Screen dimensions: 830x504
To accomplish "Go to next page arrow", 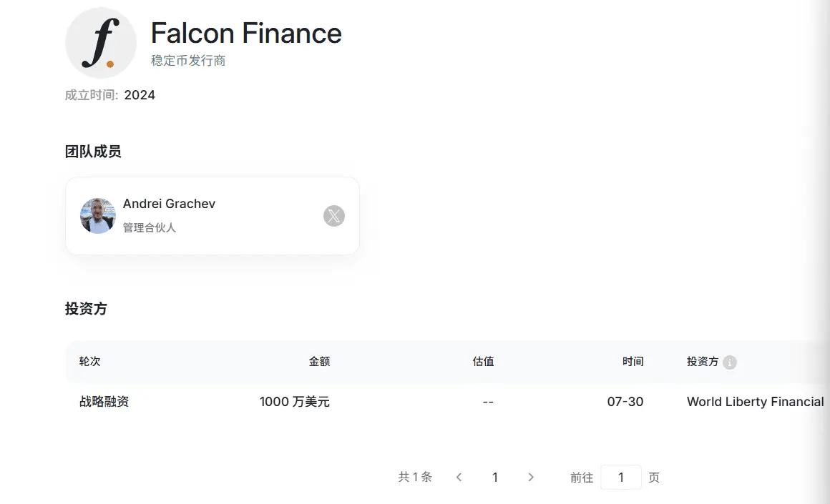I will [x=531, y=477].
